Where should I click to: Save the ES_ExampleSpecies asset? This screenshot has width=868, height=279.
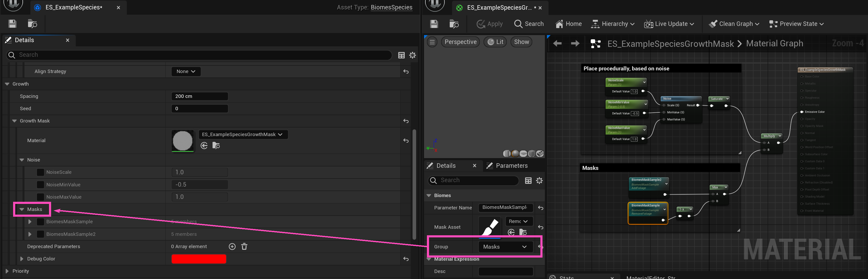pyautogui.click(x=13, y=24)
